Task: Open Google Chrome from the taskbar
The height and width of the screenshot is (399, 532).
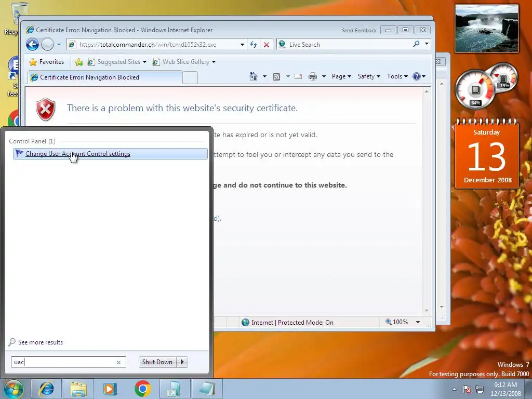Action: 142,389
